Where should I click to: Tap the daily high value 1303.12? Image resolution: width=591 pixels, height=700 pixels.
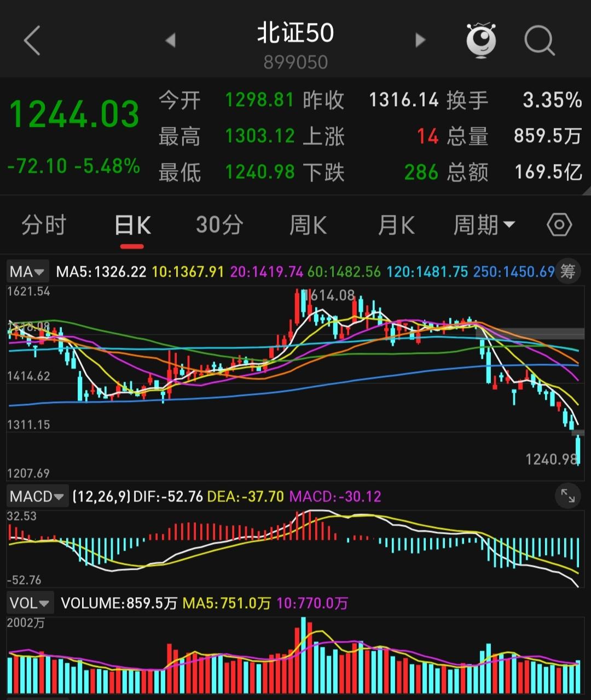point(260,136)
